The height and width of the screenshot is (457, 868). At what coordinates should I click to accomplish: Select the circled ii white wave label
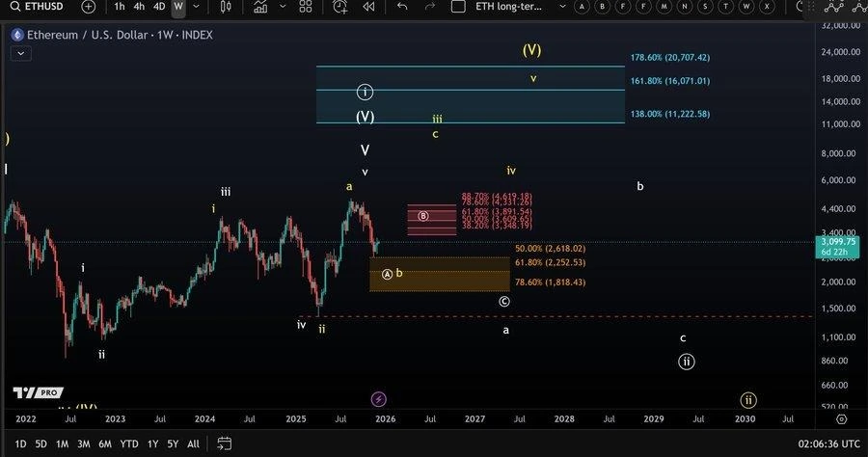click(x=687, y=362)
